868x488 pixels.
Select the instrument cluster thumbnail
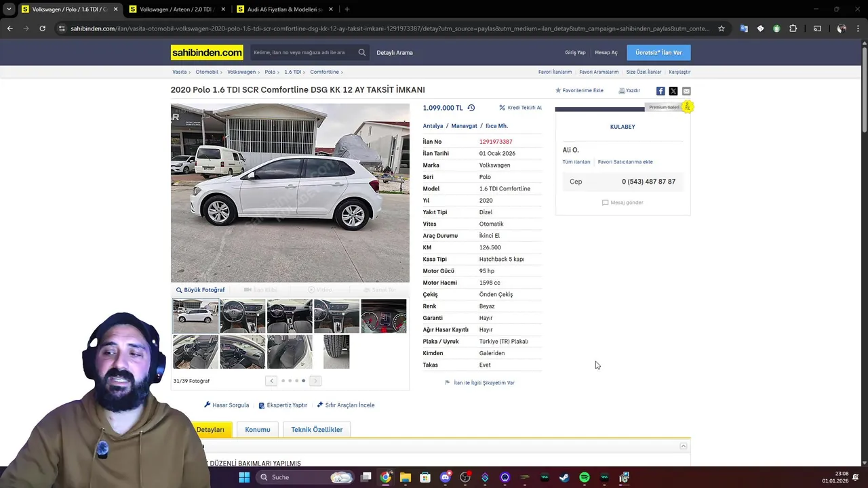click(384, 316)
